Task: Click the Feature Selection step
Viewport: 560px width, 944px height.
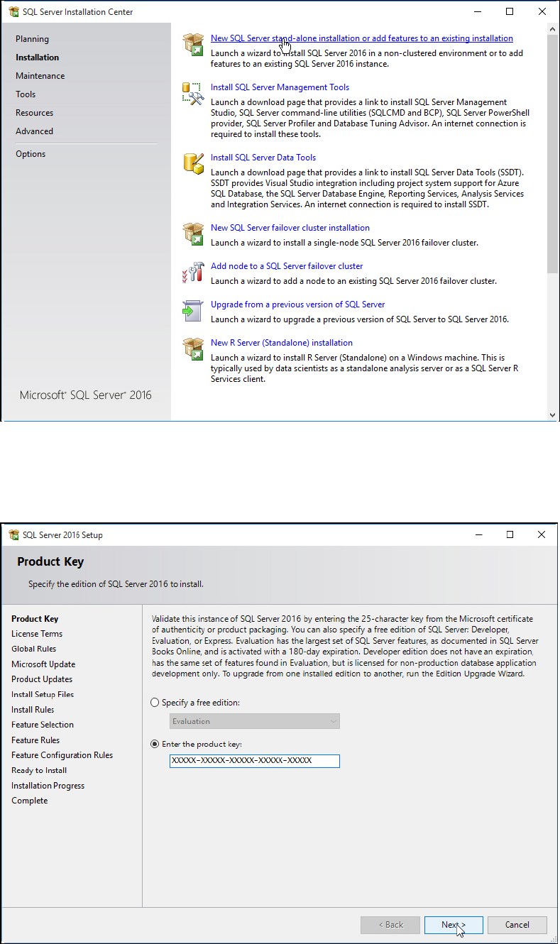Action: click(x=43, y=725)
